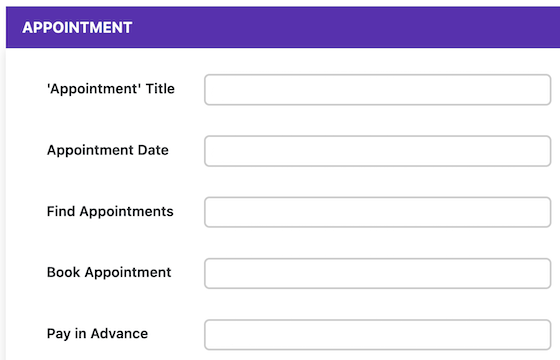Click the text box beside 'Appointment' Title

click(378, 90)
